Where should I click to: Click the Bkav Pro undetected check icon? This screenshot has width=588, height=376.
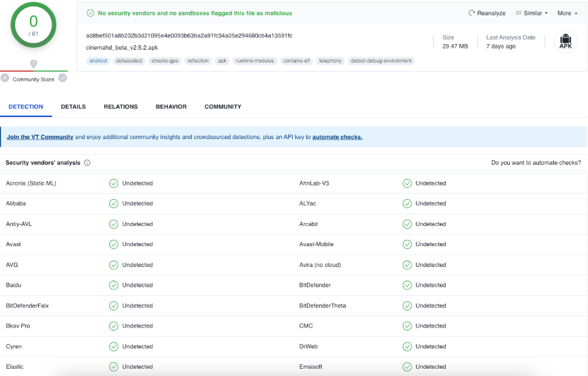114,326
